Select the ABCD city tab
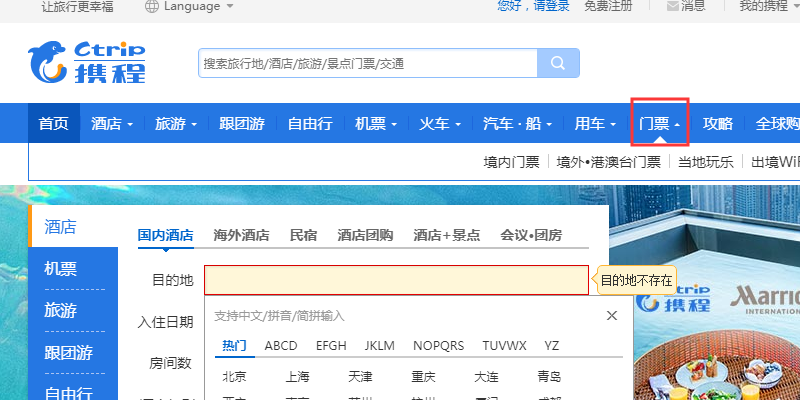Viewport: 800px width, 400px height. point(281,345)
